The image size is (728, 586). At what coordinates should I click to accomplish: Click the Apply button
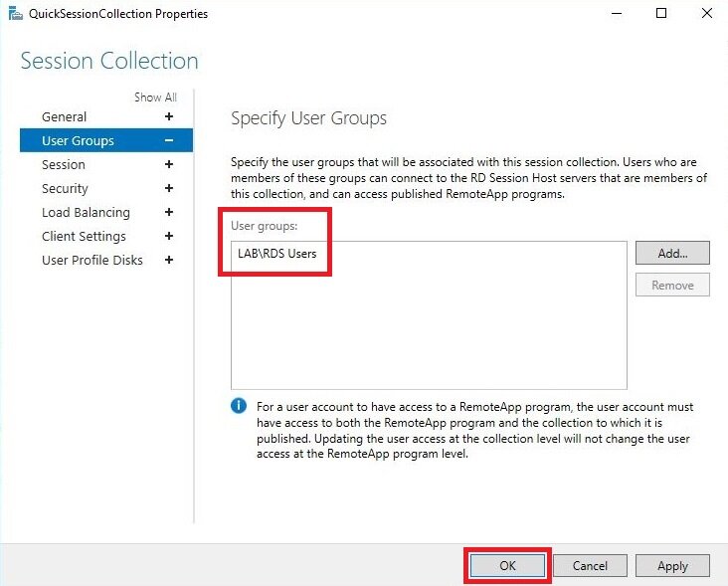(x=672, y=565)
